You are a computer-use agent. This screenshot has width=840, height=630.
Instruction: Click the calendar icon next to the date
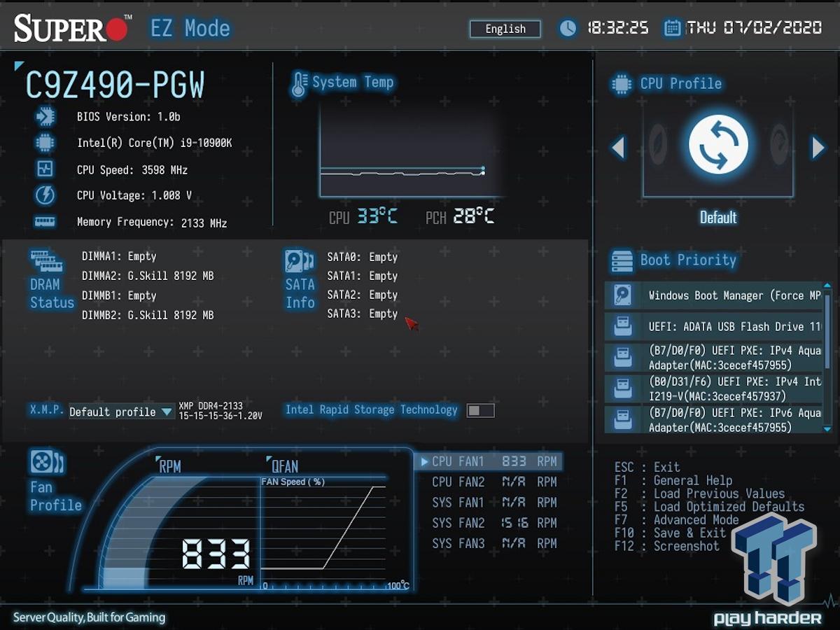point(672,28)
